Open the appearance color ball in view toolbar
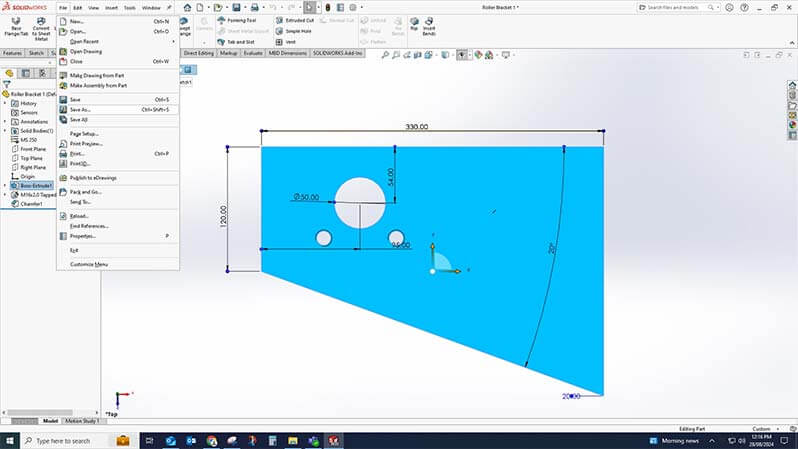The height and width of the screenshot is (449, 798). point(478,55)
